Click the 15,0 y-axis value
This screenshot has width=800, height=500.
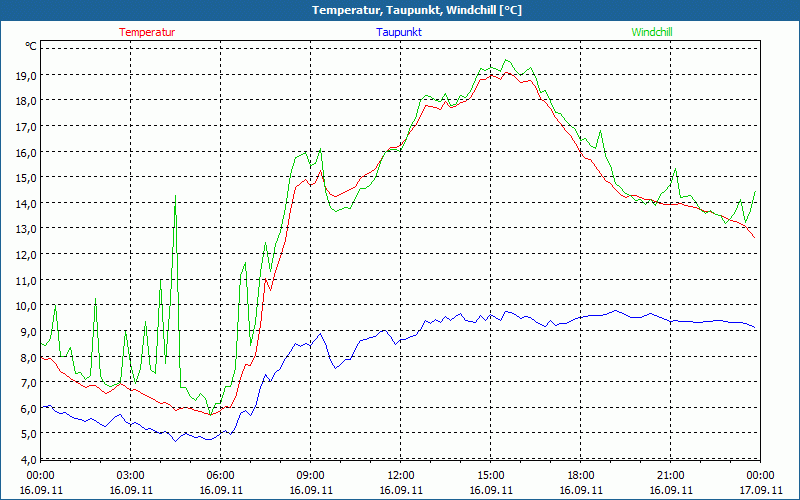click(26, 178)
